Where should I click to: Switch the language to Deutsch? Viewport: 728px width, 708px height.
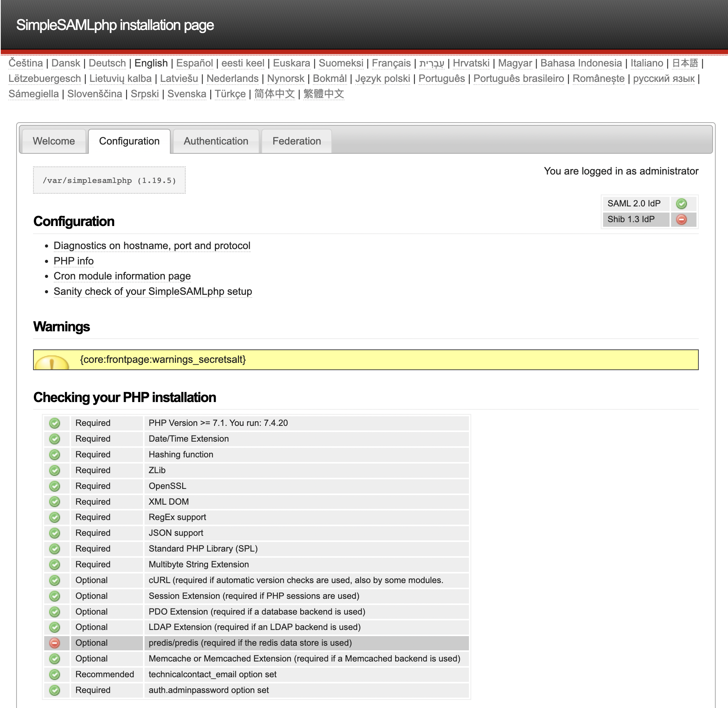(107, 63)
